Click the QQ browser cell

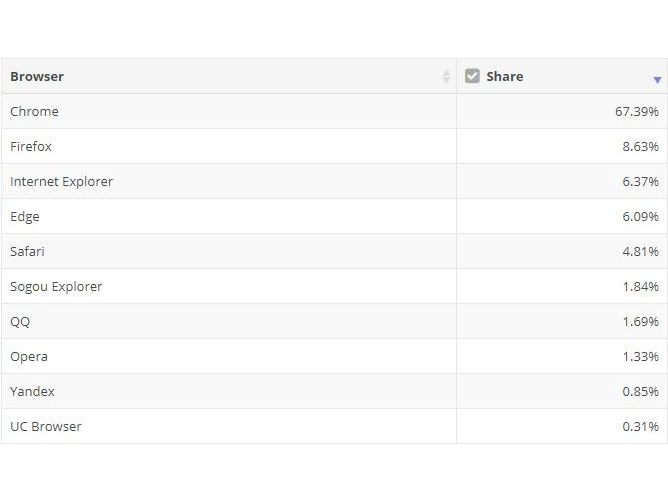[x=20, y=322]
